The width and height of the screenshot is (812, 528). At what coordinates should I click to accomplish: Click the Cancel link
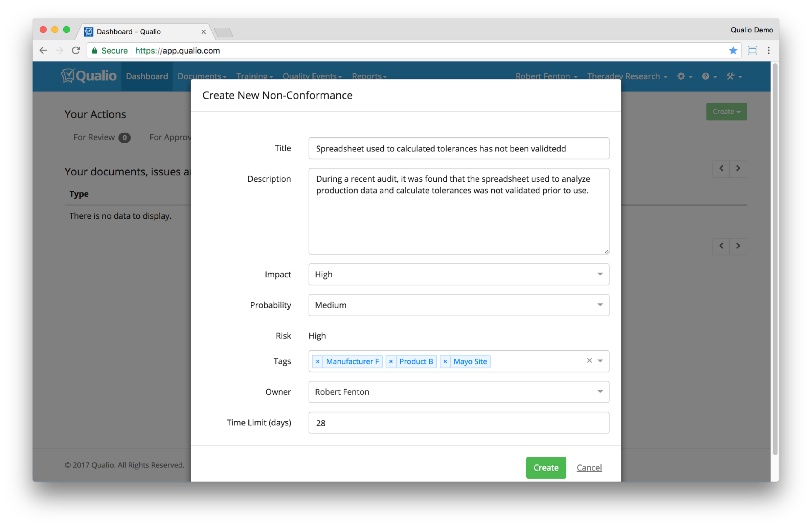pos(589,468)
